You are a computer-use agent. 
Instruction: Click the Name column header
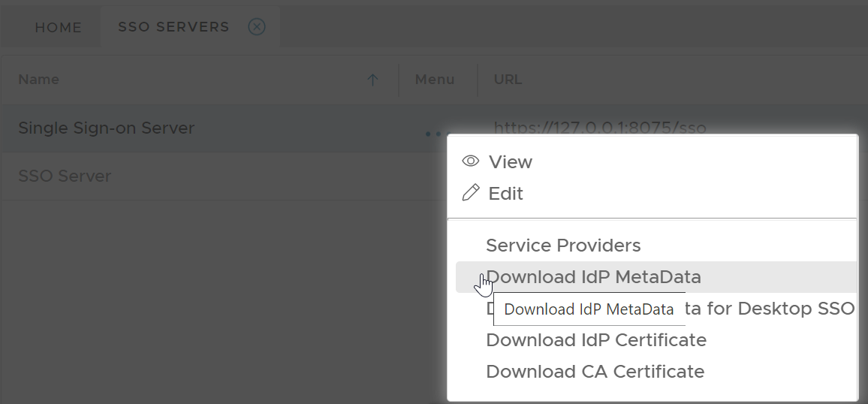39,80
